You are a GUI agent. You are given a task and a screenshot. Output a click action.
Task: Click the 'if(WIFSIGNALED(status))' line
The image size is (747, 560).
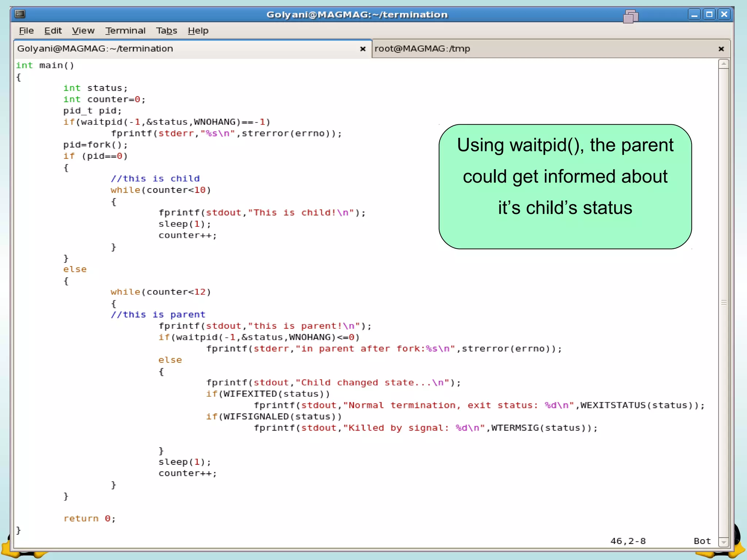pos(274,417)
